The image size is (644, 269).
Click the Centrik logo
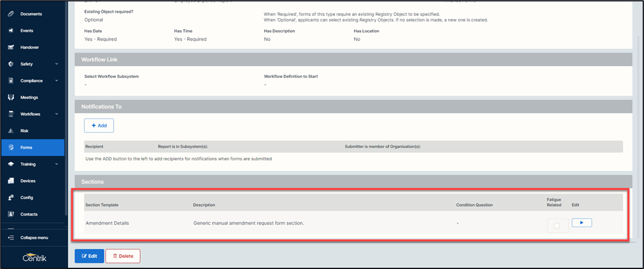34,256
